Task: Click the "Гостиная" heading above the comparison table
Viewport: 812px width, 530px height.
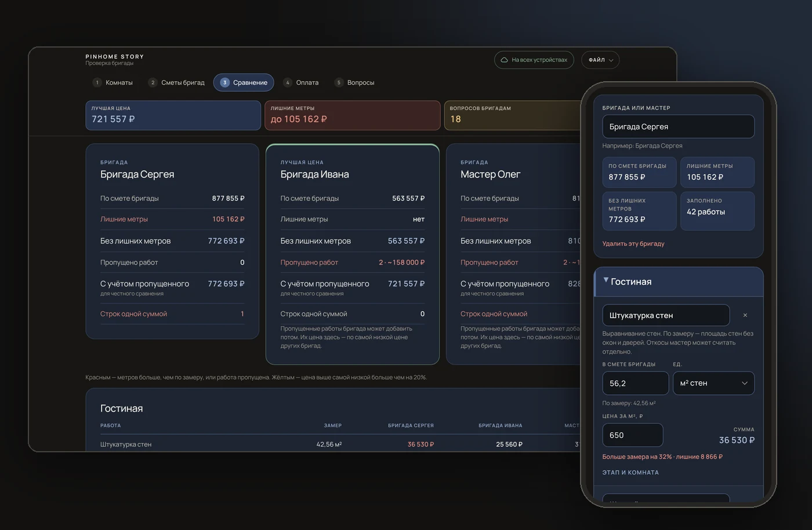Action: coord(121,408)
